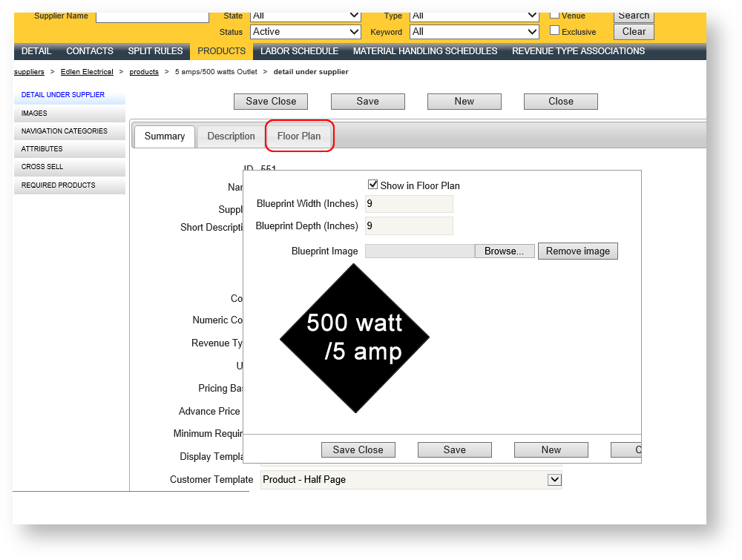Open the Status dropdown set to Active
Viewport: 742px width, 560px height.
coord(305,32)
